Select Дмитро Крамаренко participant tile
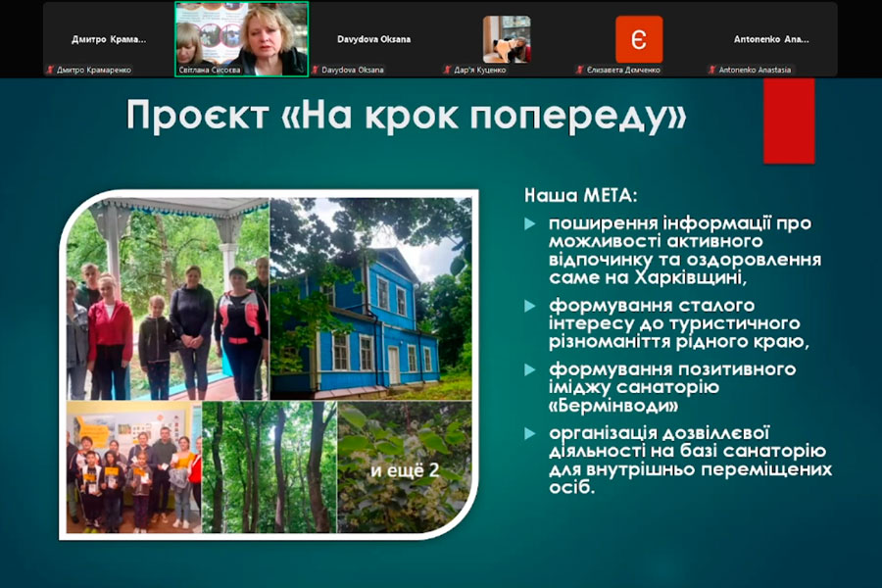The width and height of the screenshot is (882, 588). coord(109,39)
